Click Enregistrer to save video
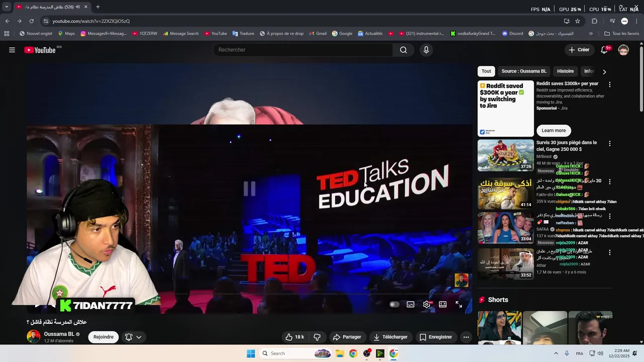Viewport: 644px width, 362px height. tap(436, 337)
